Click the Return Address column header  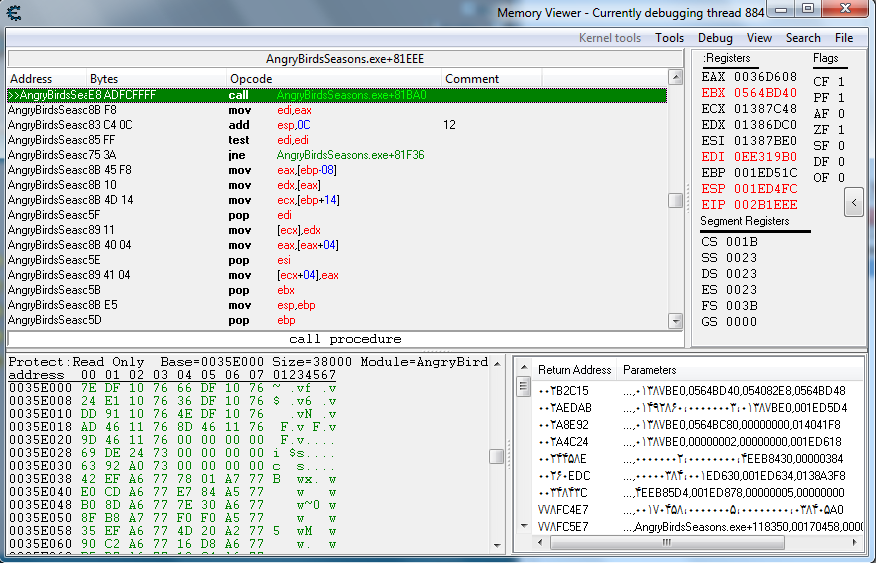(x=574, y=370)
